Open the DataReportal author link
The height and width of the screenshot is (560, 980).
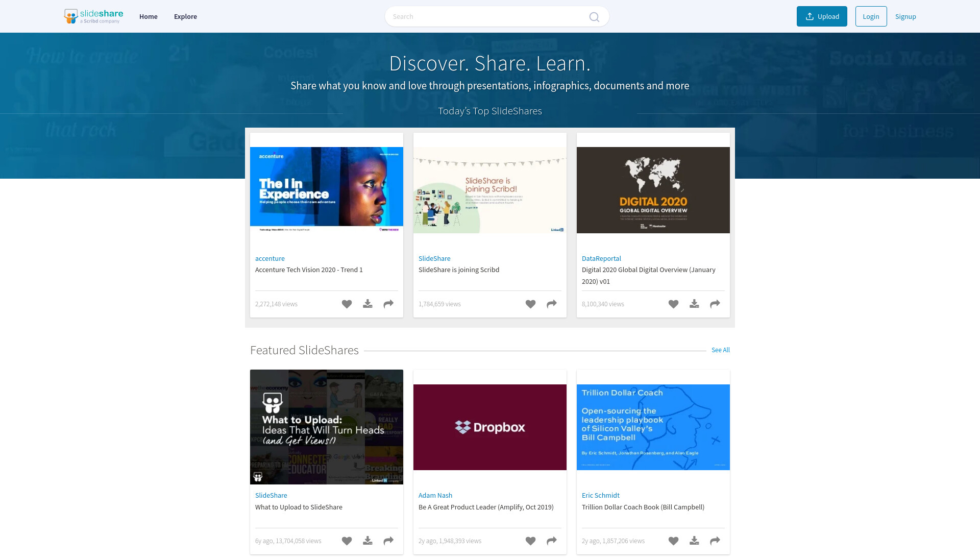point(601,259)
